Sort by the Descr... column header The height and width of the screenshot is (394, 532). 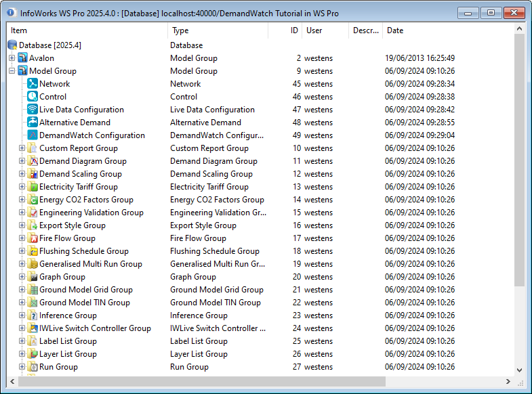pyautogui.click(x=366, y=30)
